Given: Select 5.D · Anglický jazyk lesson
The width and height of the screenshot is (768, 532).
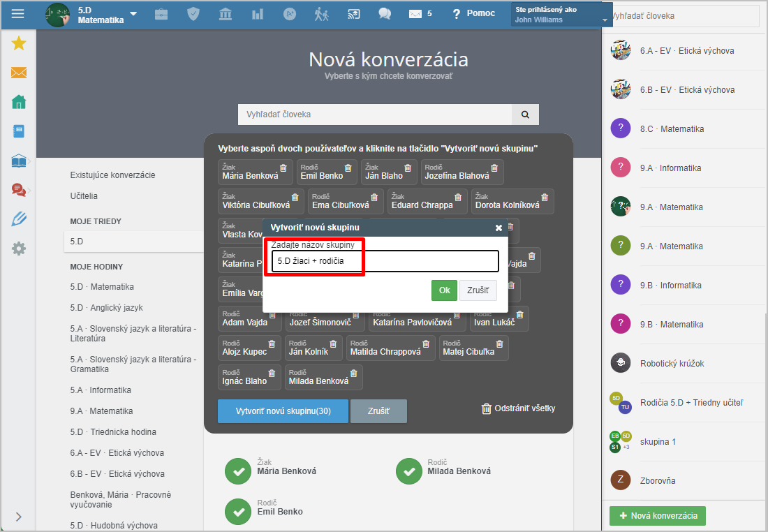Looking at the screenshot, I should [106, 308].
